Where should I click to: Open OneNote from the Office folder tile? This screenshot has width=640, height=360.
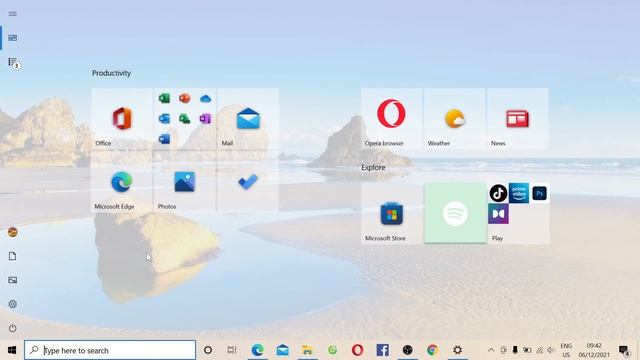[x=205, y=119]
